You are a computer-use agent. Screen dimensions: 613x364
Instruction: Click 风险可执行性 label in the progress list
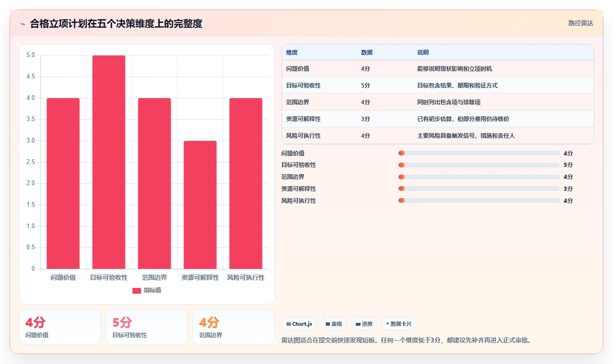(x=299, y=201)
